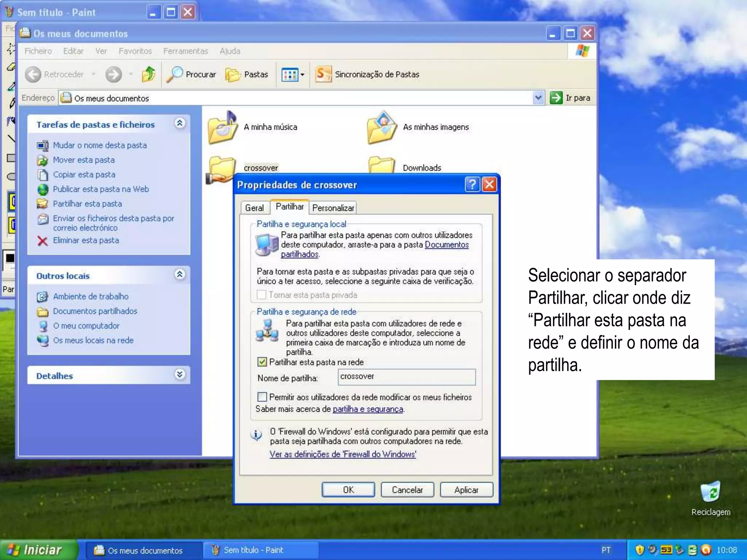
Task: Expand the Detalhes panel
Action: [179, 374]
